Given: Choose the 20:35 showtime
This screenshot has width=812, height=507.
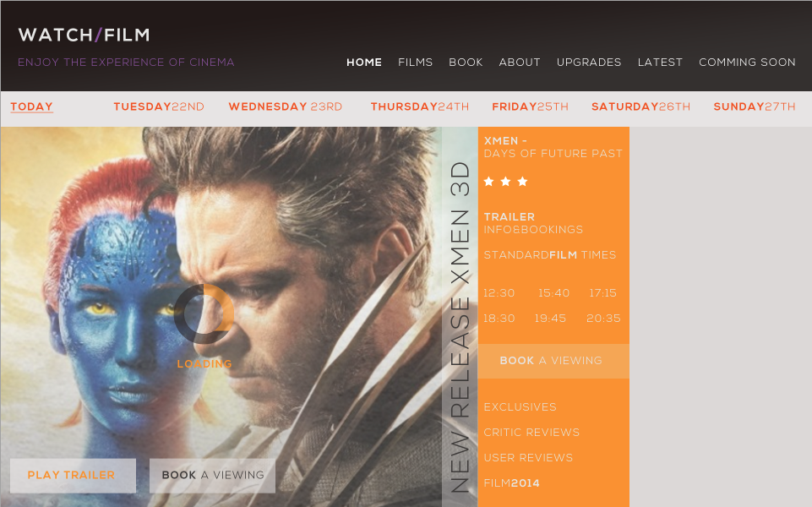Looking at the screenshot, I should (x=603, y=319).
